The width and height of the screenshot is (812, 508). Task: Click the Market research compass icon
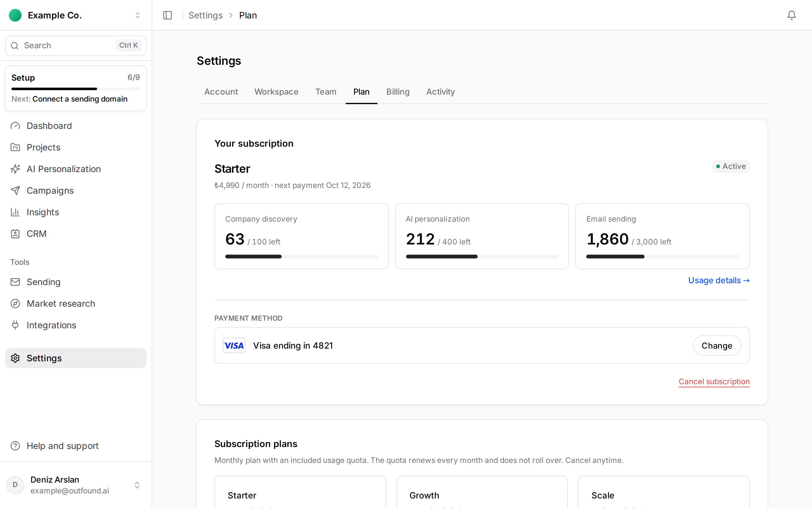point(15,304)
